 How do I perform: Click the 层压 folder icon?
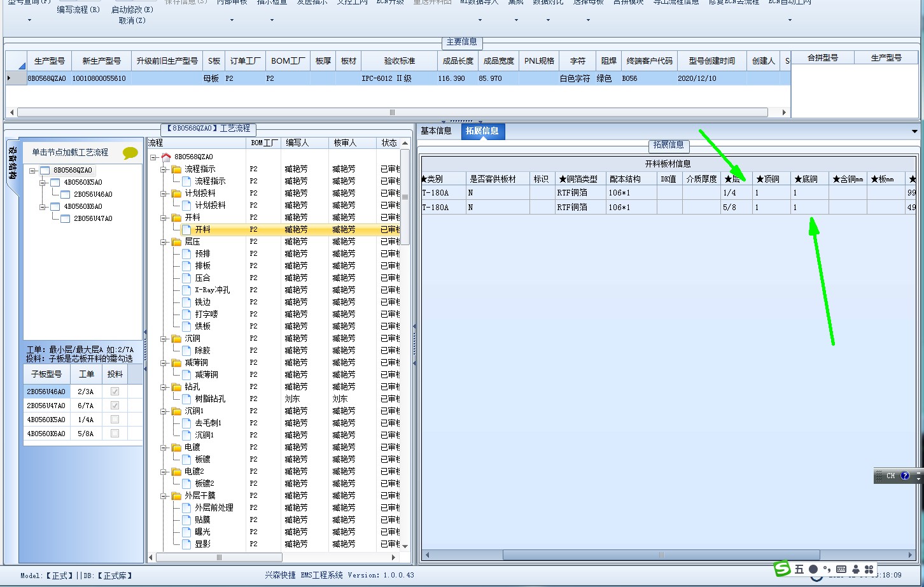176,241
